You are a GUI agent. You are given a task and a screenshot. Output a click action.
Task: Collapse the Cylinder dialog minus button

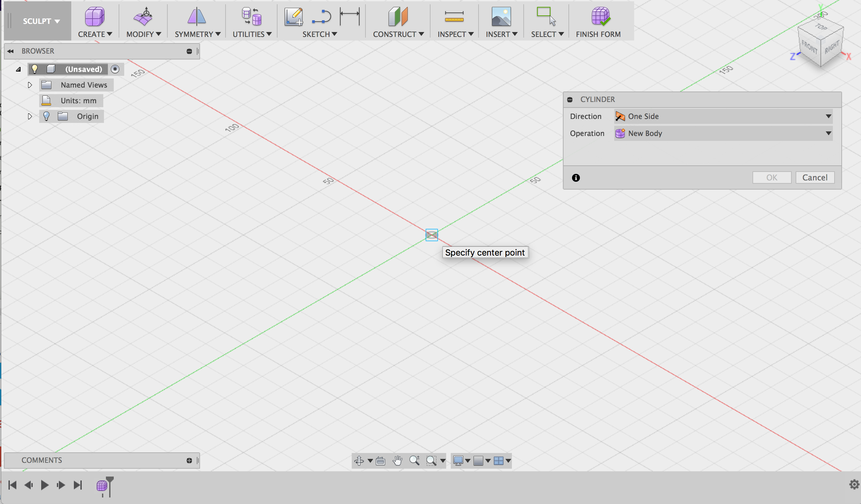(569, 99)
